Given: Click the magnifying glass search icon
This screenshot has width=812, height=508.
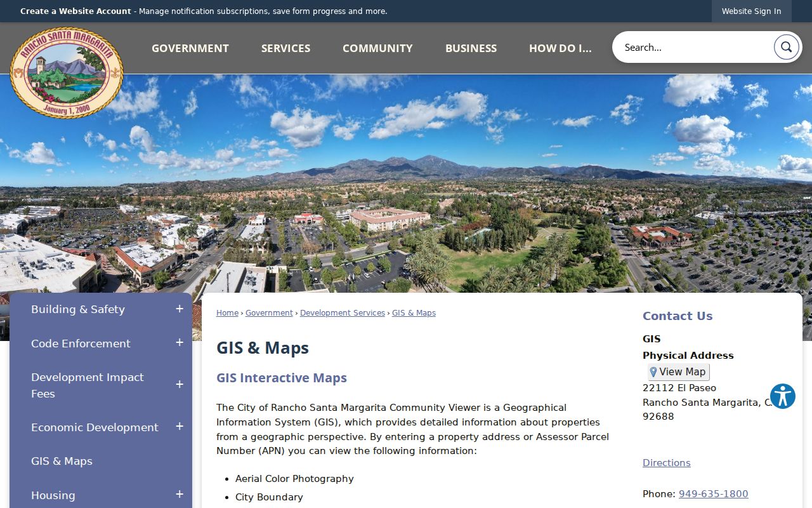Looking at the screenshot, I should (x=786, y=47).
